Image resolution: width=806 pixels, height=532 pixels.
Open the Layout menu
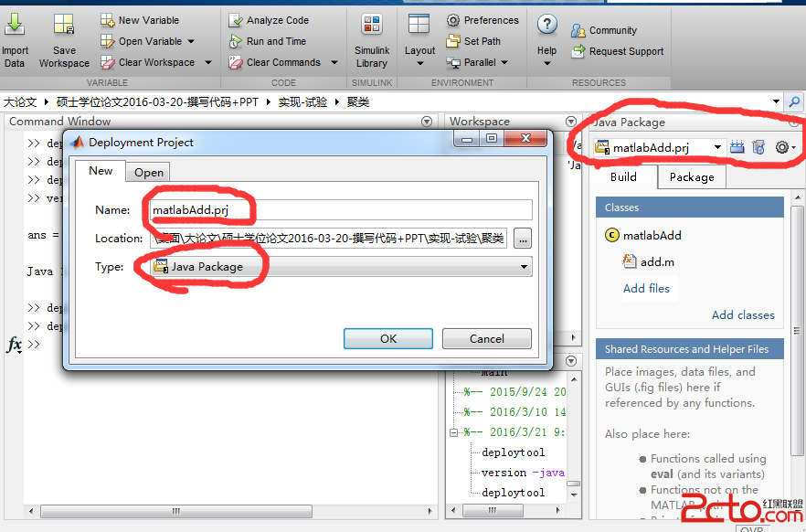click(419, 40)
